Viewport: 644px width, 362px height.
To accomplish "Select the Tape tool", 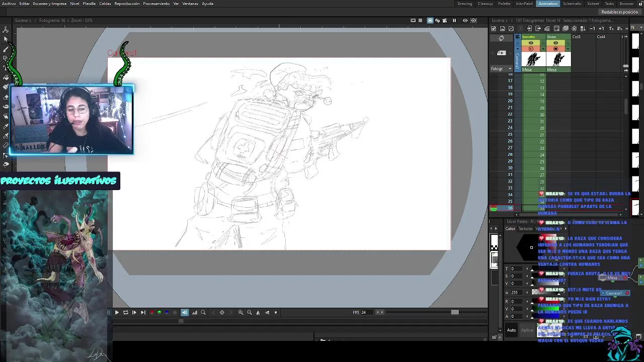I will click(6, 106).
